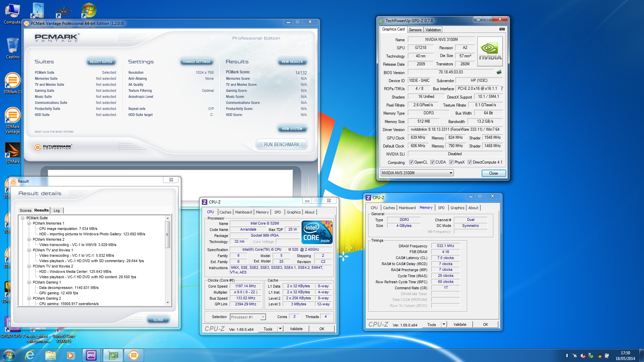This screenshot has height=362, width=644.
Task: Toggle the DirectCompute 4.1 checkbox
Action: pos(470,162)
